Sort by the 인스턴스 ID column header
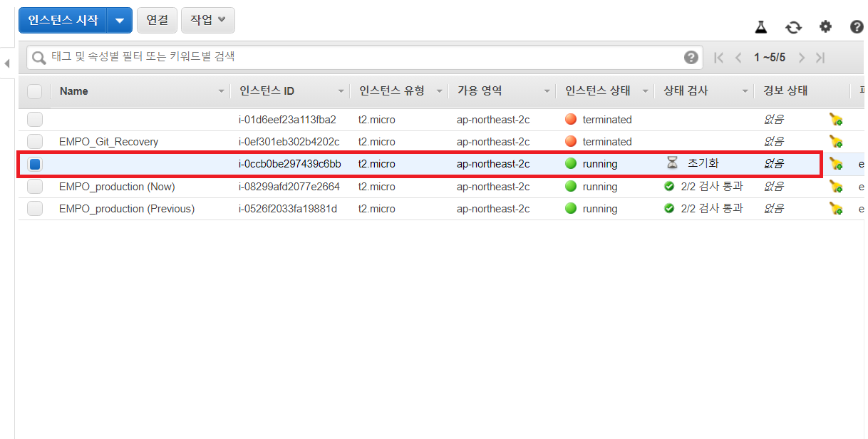Viewport: 868px width, 439px height. tap(267, 91)
